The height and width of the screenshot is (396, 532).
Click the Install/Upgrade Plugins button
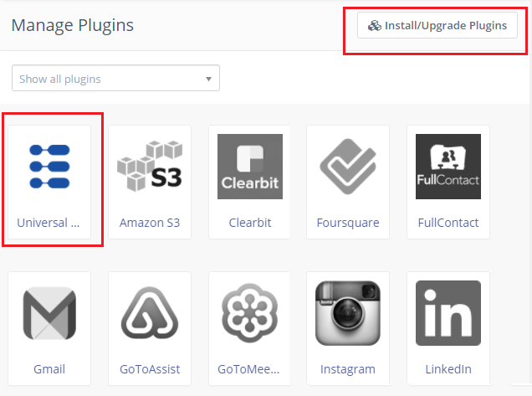tap(437, 26)
